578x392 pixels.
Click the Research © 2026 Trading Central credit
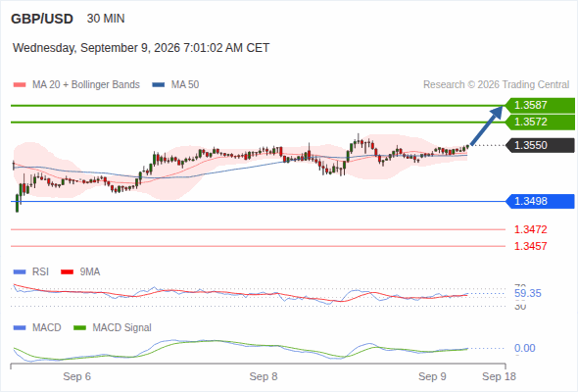496,85
